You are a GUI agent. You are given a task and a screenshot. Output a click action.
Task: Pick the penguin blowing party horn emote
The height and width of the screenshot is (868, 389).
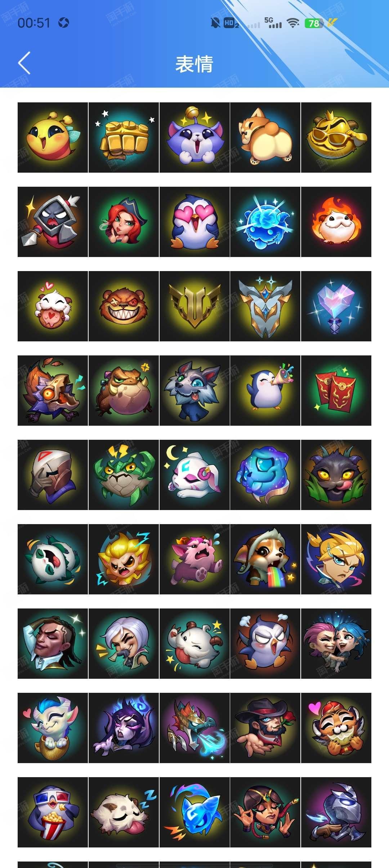click(x=265, y=390)
